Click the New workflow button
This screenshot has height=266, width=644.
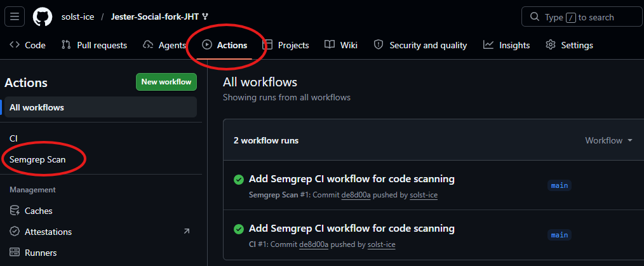(x=166, y=82)
